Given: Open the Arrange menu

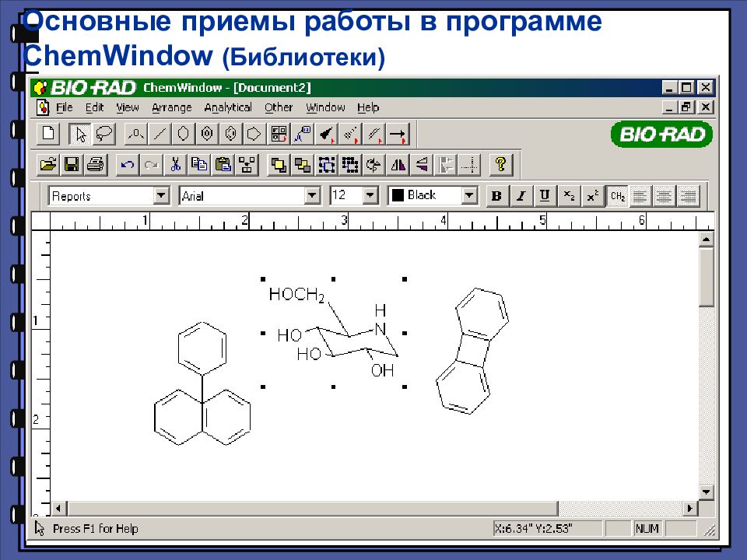Looking at the screenshot, I should pyautogui.click(x=171, y=107).
